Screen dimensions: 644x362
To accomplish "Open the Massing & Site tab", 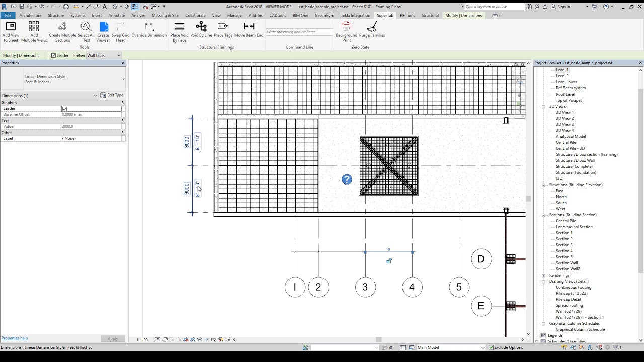I will [165, 16].
